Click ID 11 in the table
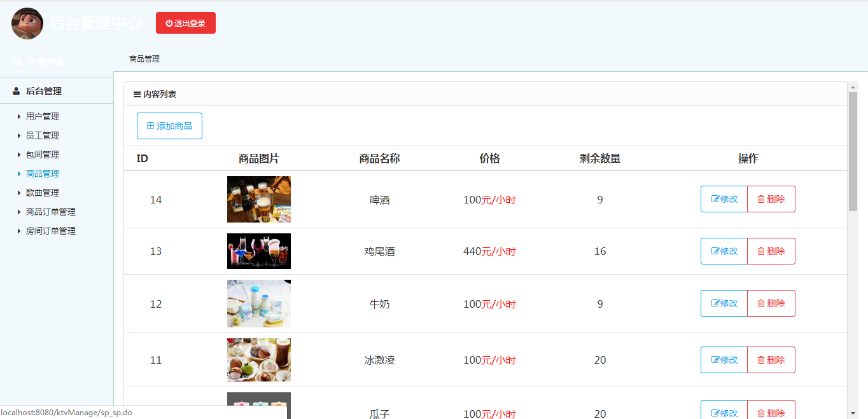Image resolution: width=868 pixels, height=419 pixels. tap(156, 360)
